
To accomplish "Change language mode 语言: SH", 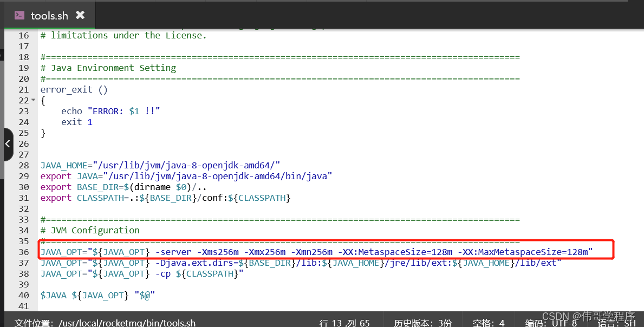I will click(x=616, y=323).
